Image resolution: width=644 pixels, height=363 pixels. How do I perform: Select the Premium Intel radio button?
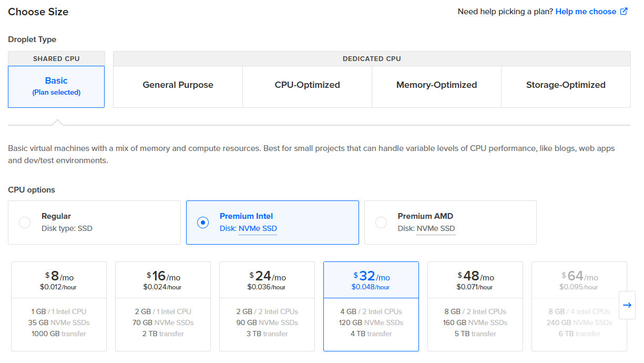point(203,223)
